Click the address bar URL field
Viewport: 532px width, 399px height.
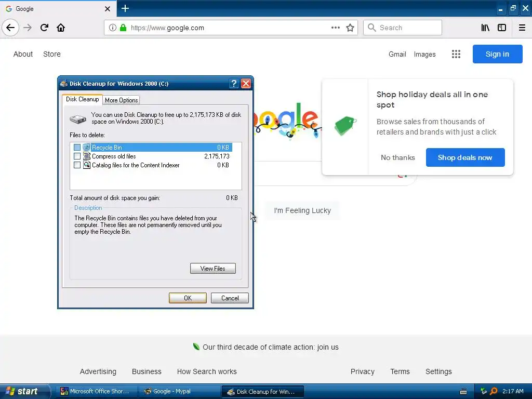[x=231, y=28]
